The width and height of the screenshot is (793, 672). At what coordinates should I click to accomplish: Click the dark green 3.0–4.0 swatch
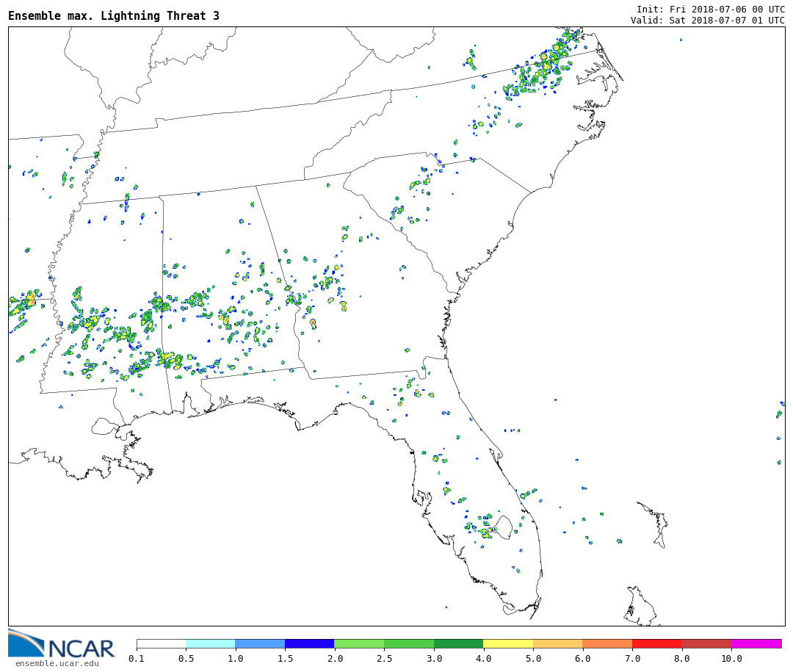coord(458,643)
